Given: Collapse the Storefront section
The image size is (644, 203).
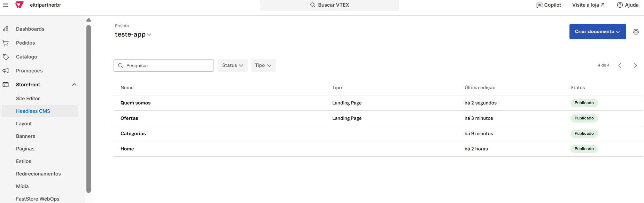Looking at the screenshot, I should click(74, 85).
